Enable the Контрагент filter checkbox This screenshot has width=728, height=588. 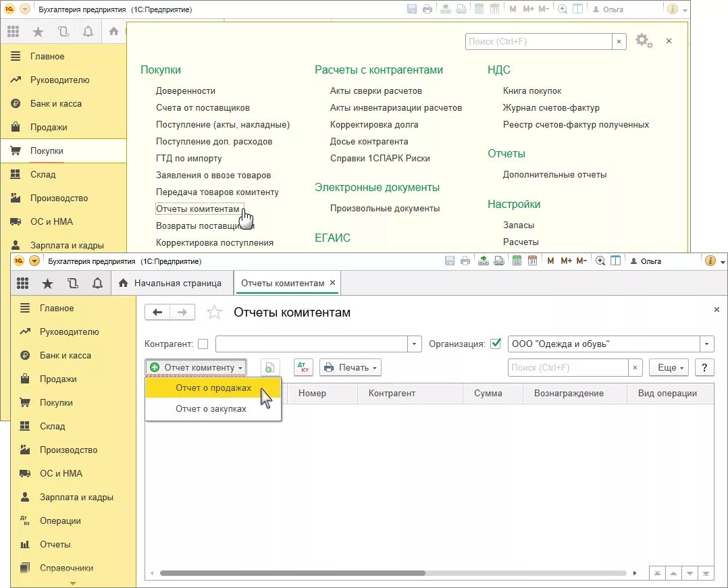pyautogui.click(x=203, y=344)
